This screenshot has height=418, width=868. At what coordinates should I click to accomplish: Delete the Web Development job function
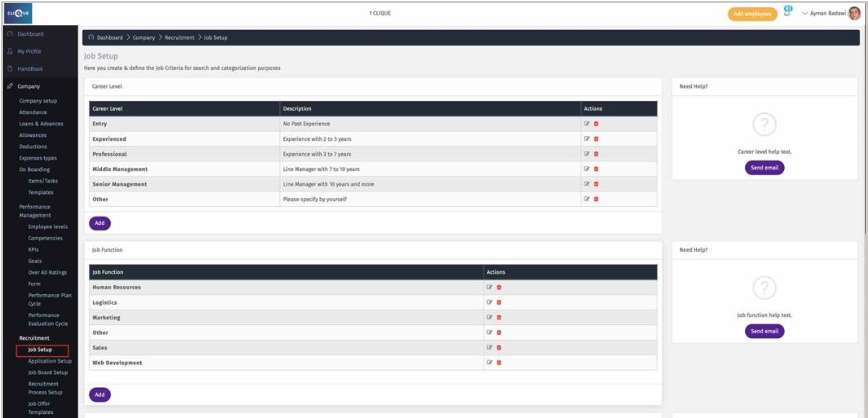click(x=499, y=363)
